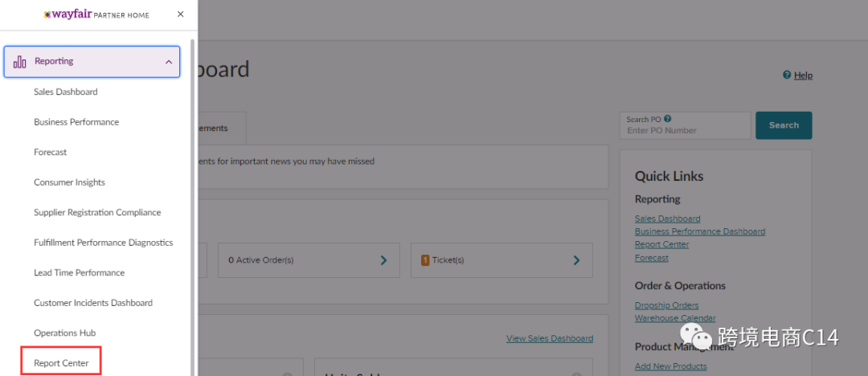
Task: Open Operations Hub menu item
Action: [x=65, y=333]
